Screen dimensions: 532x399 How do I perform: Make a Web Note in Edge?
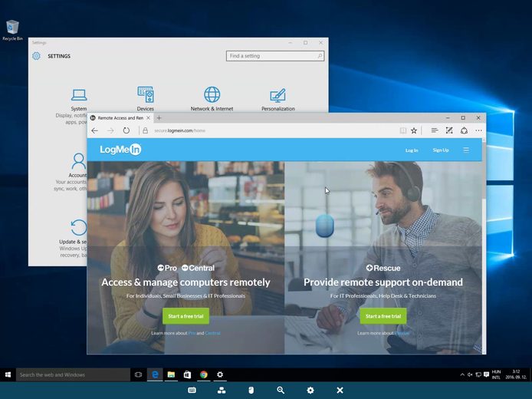pos(449,130)
